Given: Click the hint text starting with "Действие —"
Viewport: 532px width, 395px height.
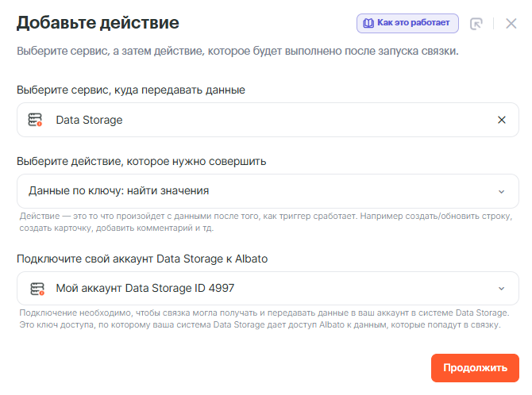Looking at the screenshot, I should [x=267, y=222].
